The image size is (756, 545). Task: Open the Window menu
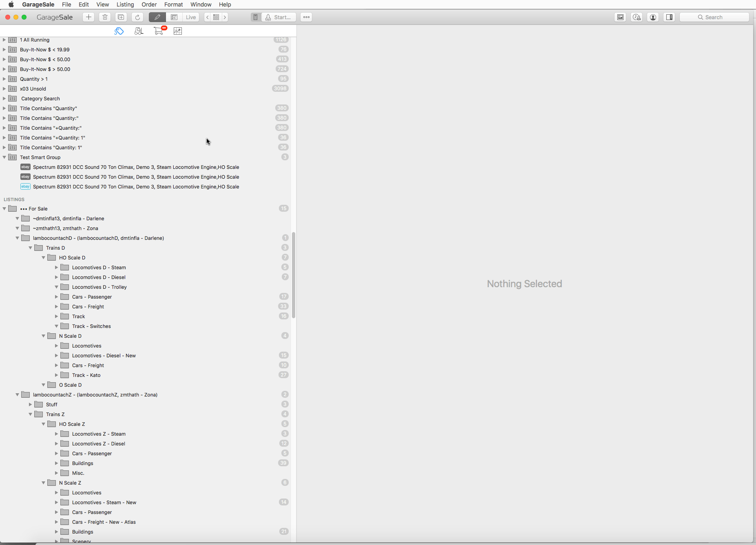pos(201,4)
